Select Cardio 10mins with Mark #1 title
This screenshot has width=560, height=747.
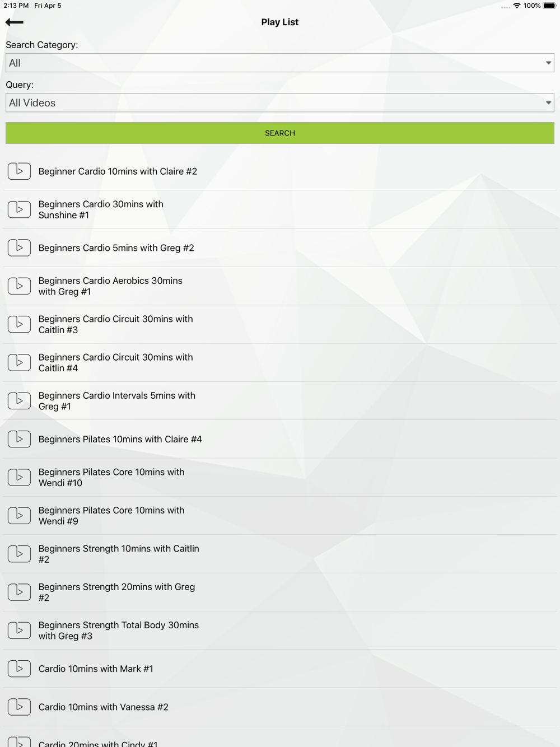point(96,669)
